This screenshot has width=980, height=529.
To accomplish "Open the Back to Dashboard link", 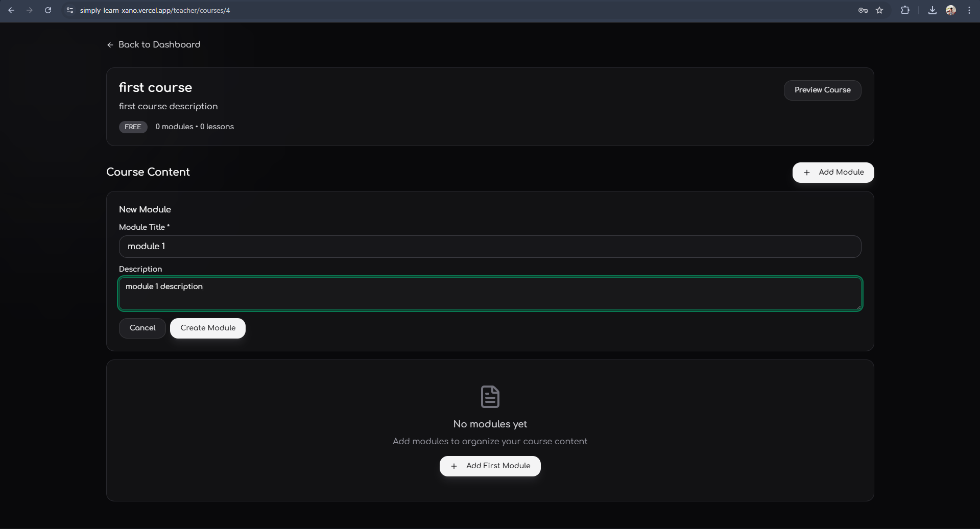I will click(x=159, y=45).
